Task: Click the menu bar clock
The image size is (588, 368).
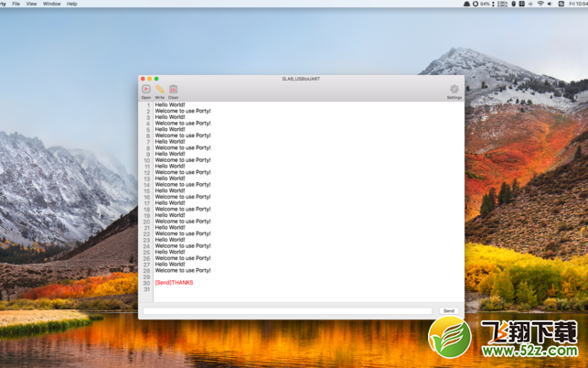Action: point(578,4)
